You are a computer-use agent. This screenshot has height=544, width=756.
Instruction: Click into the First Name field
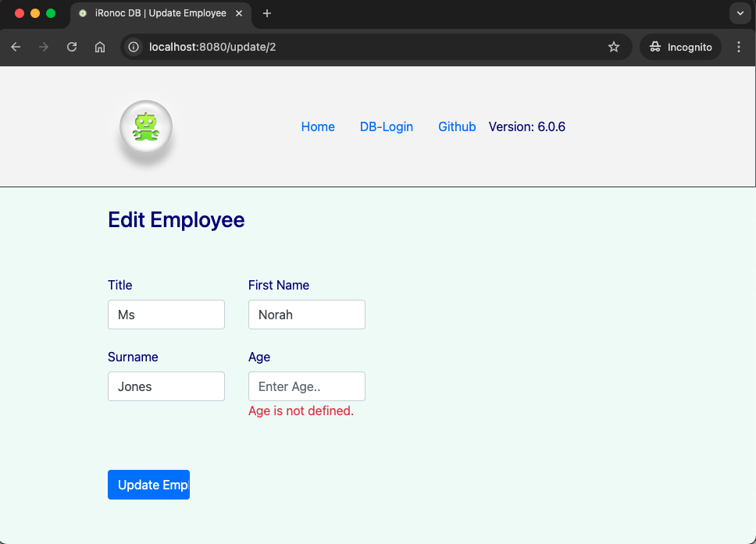pyautogui.click(x=307, y=315)
